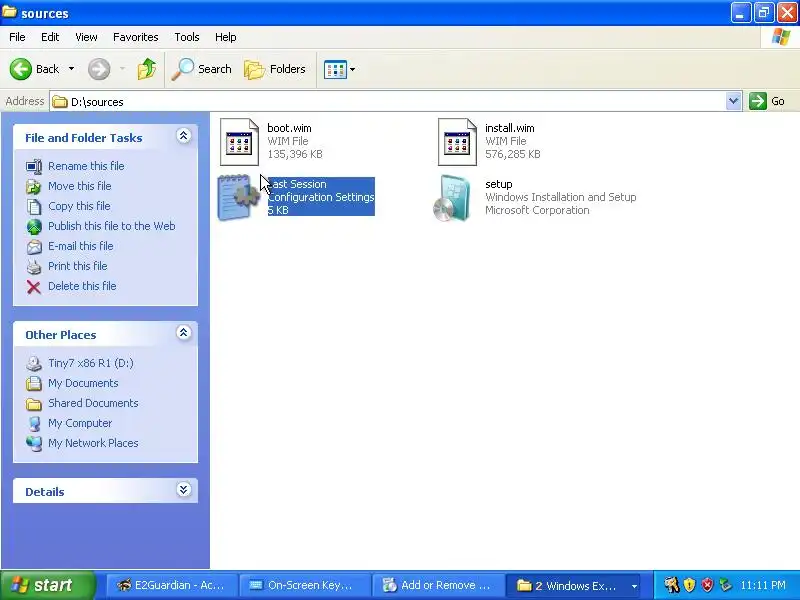Click Rename this file
This screenshot has width=800, height=600.
click(x=86, y=166)
